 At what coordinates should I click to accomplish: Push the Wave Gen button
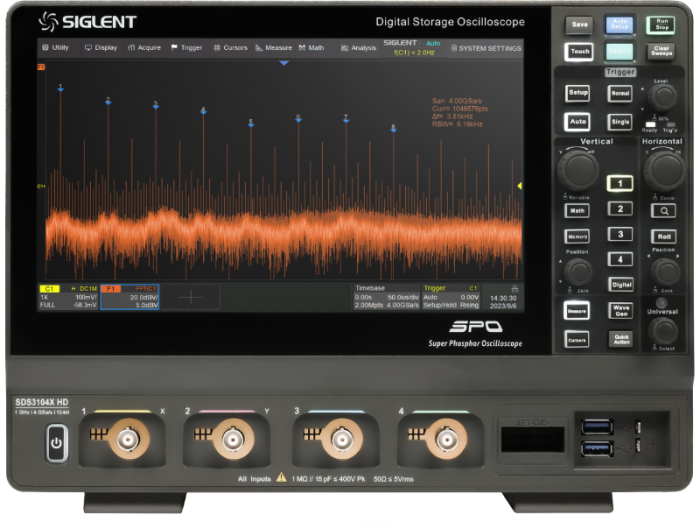[621, 311]
